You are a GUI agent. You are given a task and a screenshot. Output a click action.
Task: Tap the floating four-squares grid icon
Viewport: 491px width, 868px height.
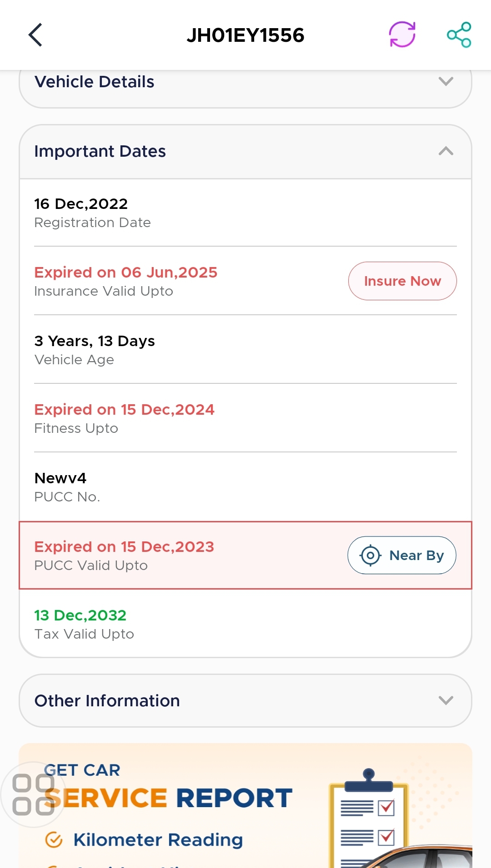[x=33, y=795]
